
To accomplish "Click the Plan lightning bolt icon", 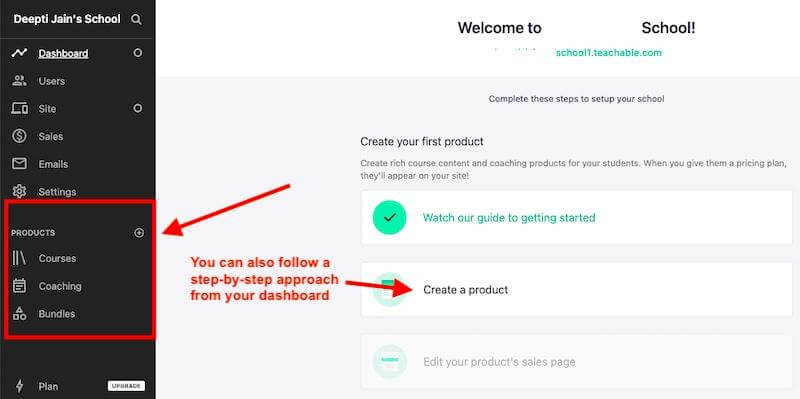I will coord(19,386).
